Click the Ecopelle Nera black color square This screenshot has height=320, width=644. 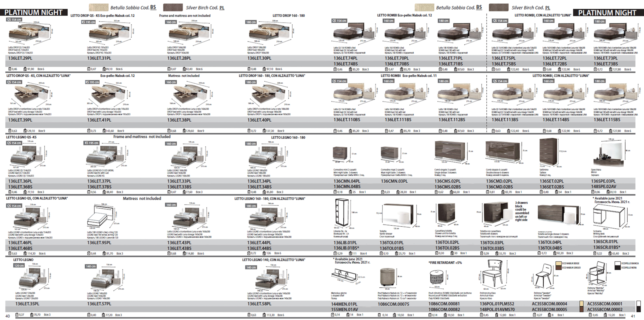(618, 268)
